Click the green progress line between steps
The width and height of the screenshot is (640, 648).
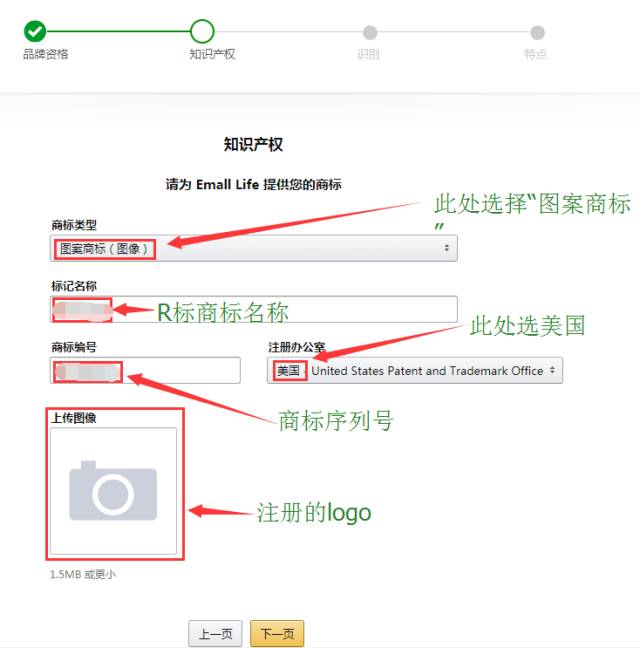[118, 31]
